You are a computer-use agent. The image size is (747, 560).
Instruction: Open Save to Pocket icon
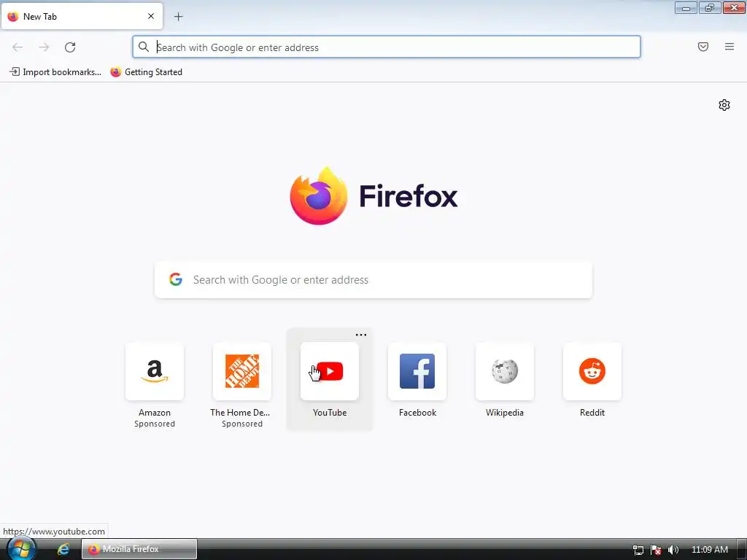pos(703,47)
